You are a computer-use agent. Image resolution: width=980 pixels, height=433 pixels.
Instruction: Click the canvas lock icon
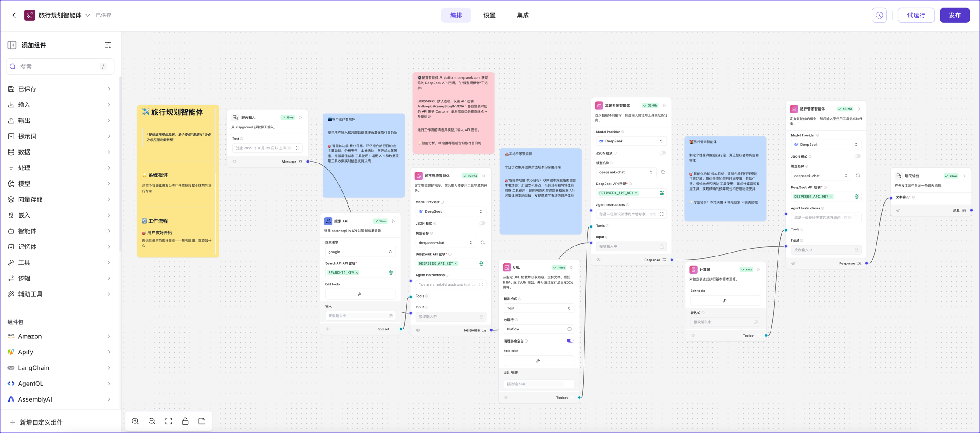[x=185, y=421]
